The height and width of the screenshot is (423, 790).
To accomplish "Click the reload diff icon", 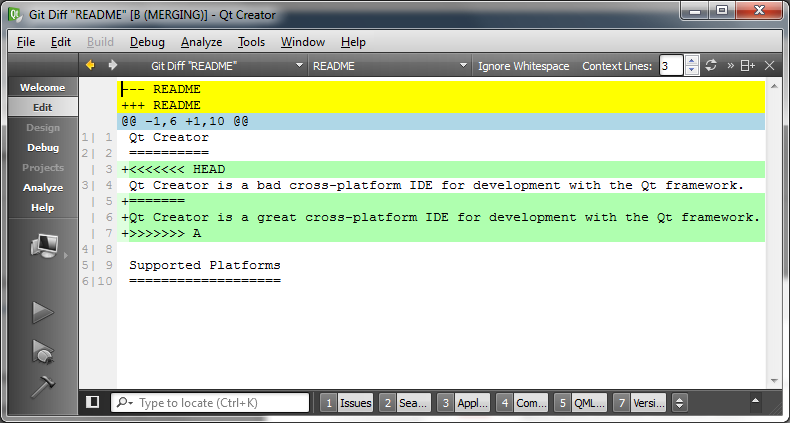I will click(x=711, y=66).
